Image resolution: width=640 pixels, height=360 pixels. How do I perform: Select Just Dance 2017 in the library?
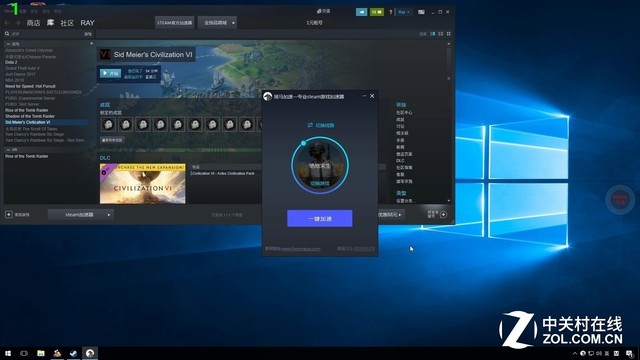tap(20, 74)
